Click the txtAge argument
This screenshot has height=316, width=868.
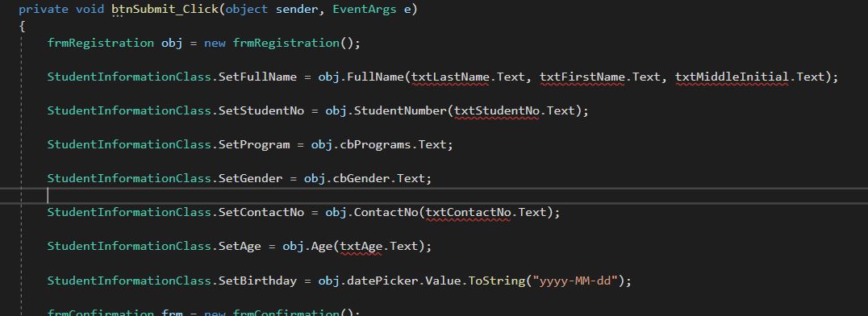(x=361, y=246)
